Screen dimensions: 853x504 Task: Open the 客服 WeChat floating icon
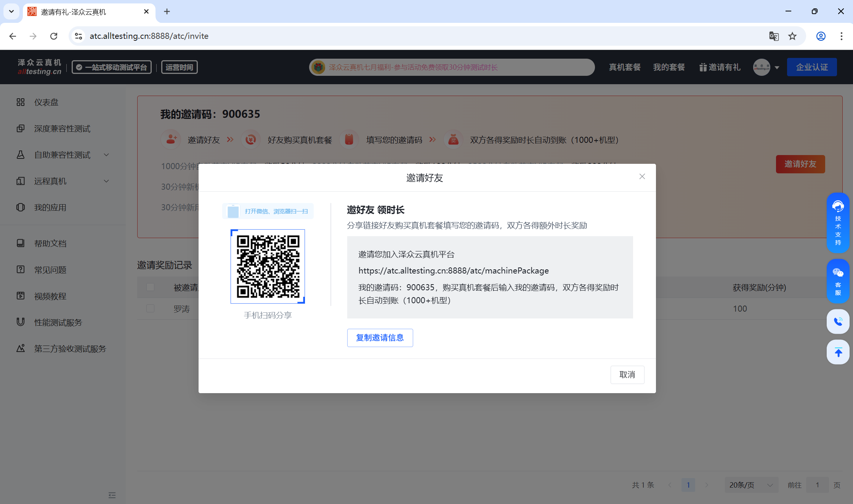pyautogui.click(x=838, y=281)
